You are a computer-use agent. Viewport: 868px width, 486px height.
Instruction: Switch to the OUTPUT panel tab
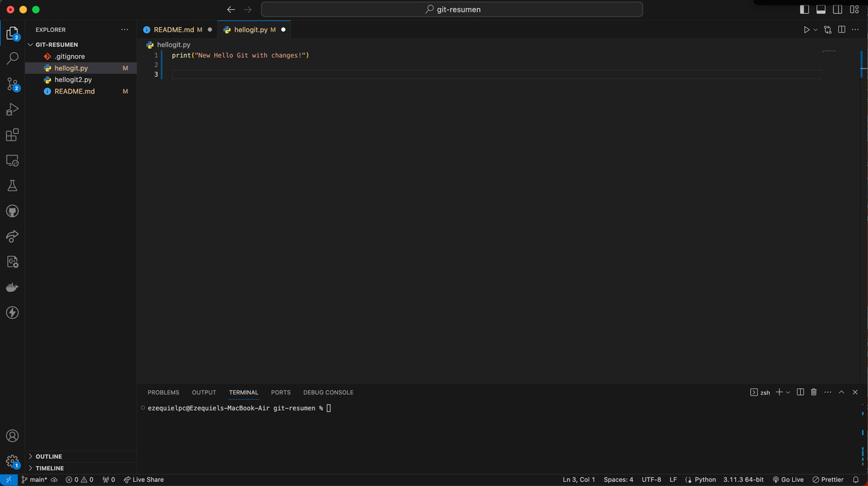[204, 392]
